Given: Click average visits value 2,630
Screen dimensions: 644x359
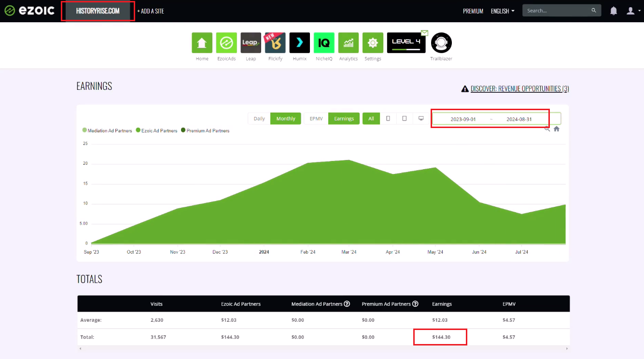Looking at the screenshot, I should coord(157,320).
